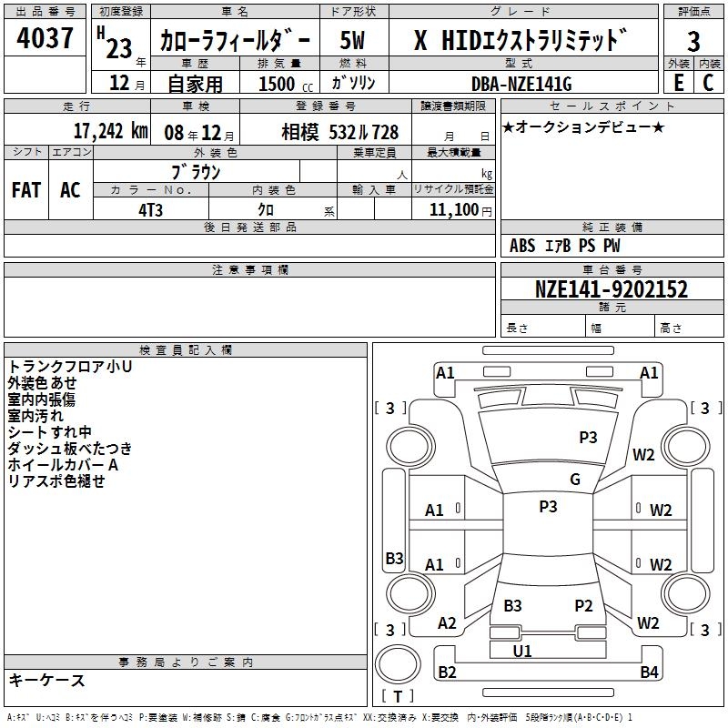Click model code DBA-NZE141G
Image resolution: width=728 pixels, height=728 pixels.
point(521,84)
